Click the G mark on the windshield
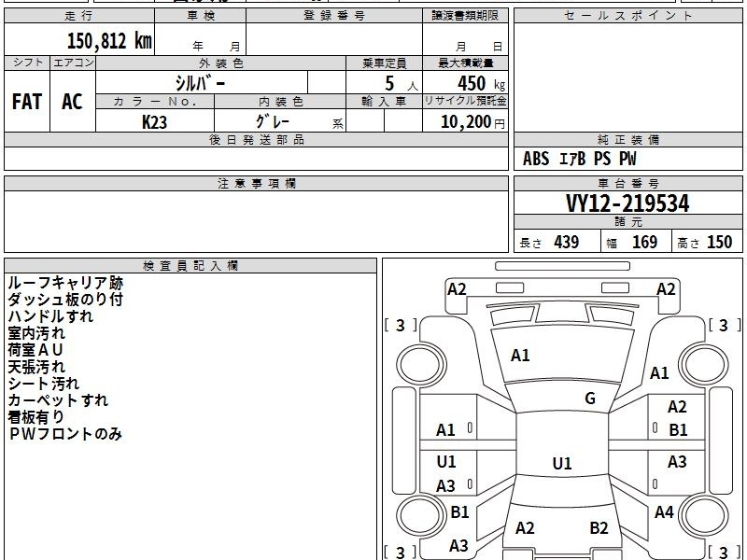This screenshot has width=747, height=560. click(x=590, y=399)
